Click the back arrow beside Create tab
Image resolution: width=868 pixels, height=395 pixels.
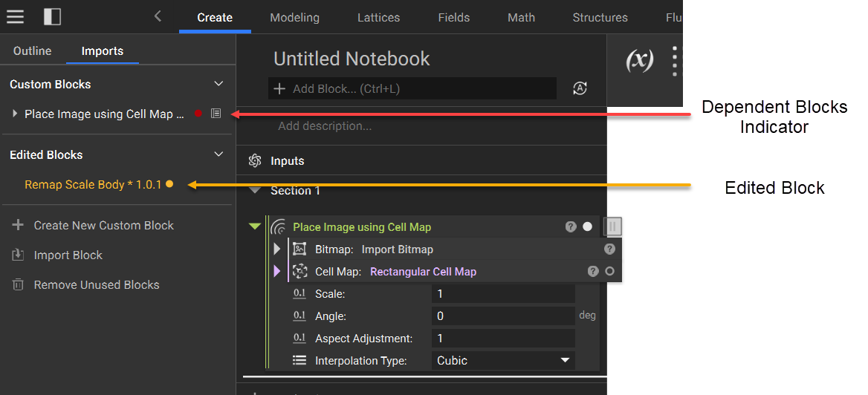(x=158, y=16)
